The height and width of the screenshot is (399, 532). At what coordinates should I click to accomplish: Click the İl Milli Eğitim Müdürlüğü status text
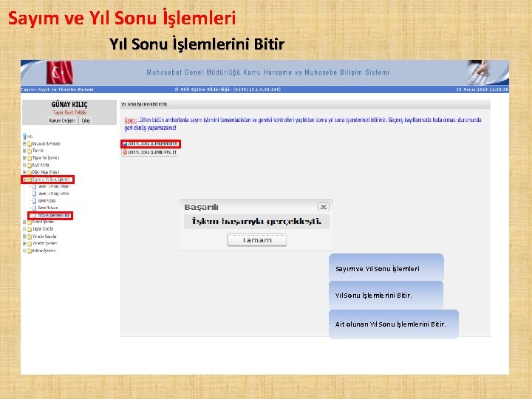(228, 89)
